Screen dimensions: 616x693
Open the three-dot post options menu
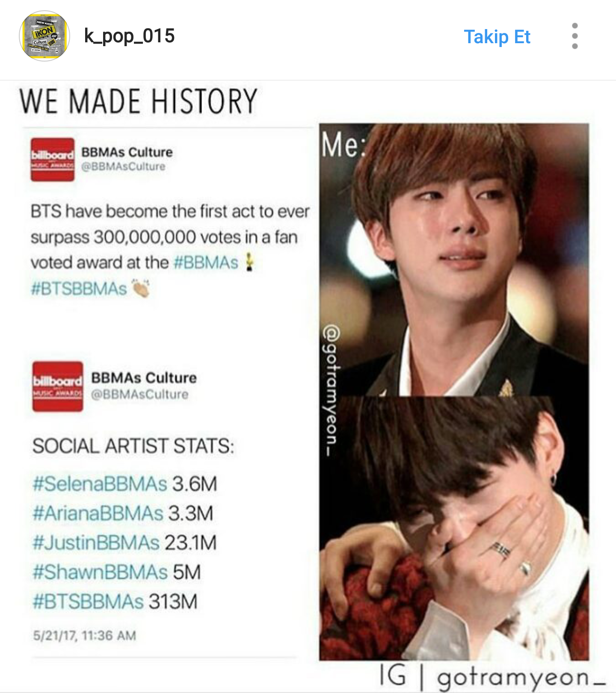tap(575, 36)
